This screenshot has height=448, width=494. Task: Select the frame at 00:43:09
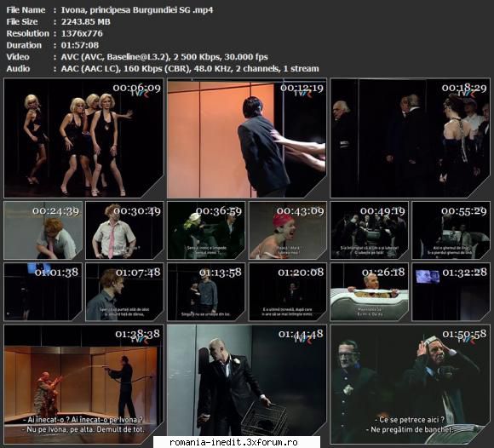pos(288,230)
